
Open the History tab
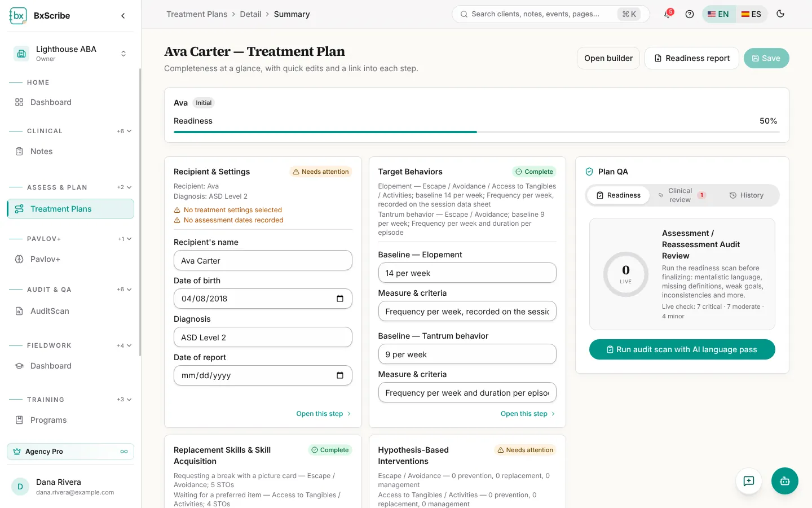point(746,195)
